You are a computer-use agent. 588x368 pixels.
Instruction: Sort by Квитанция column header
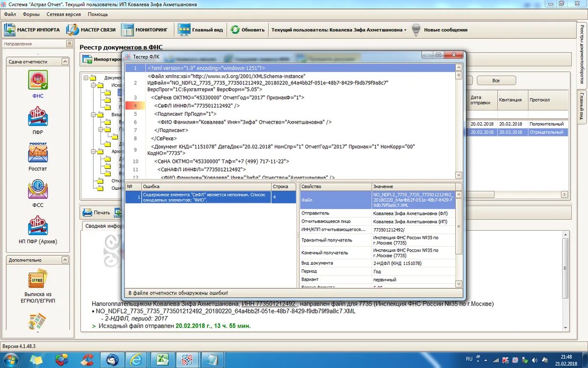point(513,100)
